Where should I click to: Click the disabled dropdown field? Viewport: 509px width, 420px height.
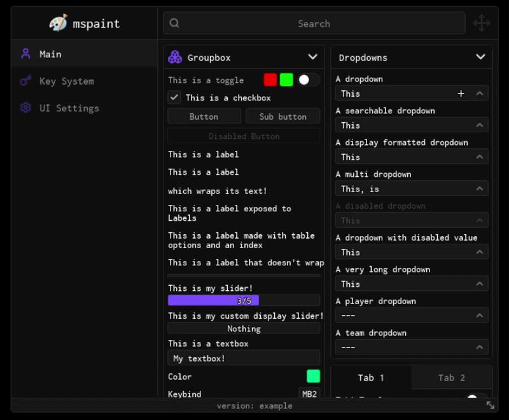[x=412, y=220]
